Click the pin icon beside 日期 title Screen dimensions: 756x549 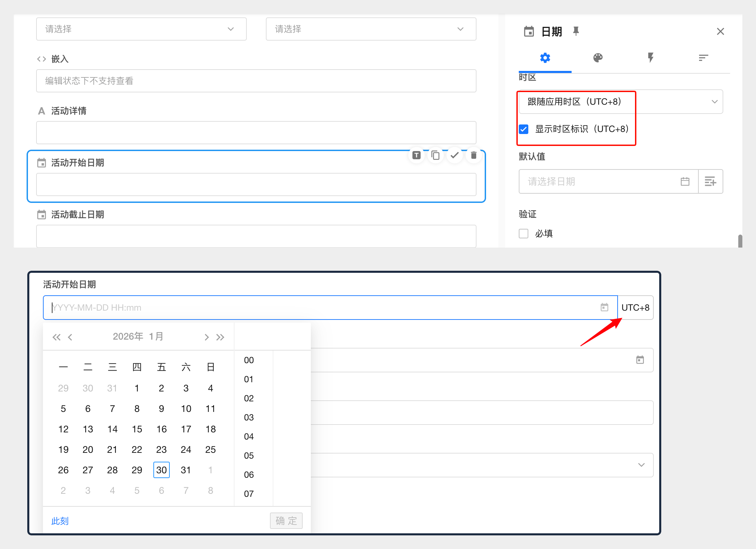click(576, 31)
